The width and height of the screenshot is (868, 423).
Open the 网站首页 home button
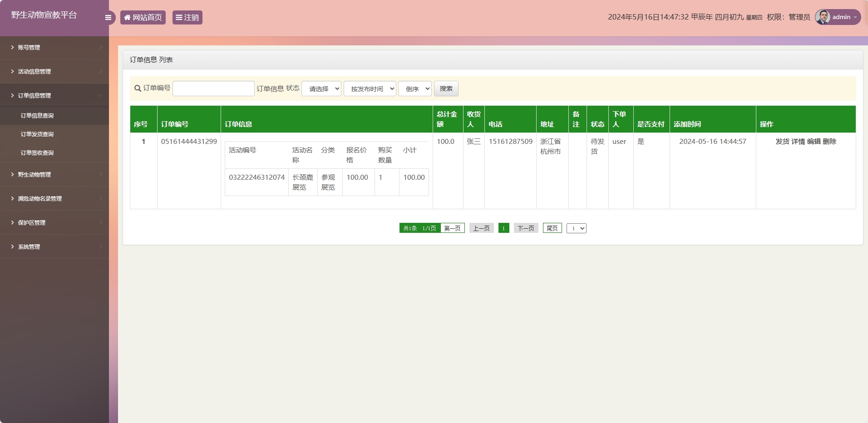[x=143, y=18]
